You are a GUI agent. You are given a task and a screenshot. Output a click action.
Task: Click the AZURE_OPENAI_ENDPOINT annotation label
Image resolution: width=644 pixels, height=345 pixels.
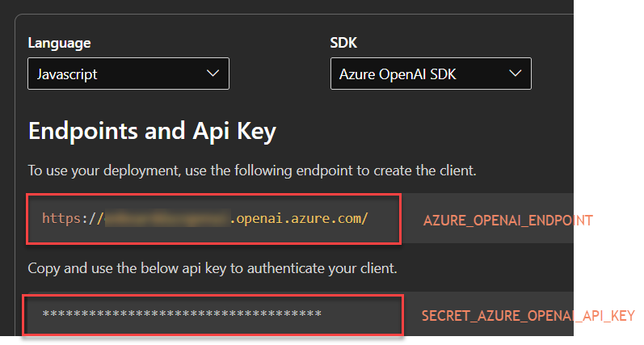pos(508,221)
